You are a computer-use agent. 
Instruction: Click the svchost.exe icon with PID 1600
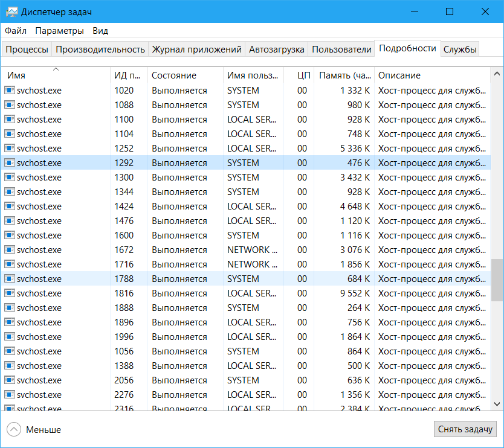tap(9, 235)
